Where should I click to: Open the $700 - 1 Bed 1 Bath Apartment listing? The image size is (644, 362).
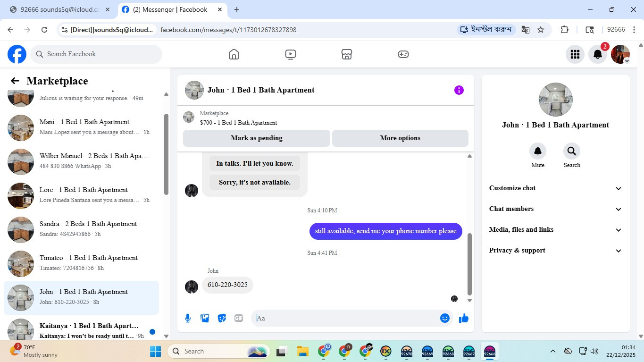tap(238, 123)
